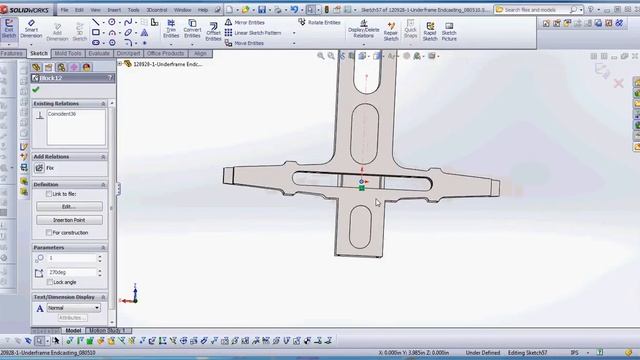The height and width of the screenshot is (360, 640).
Task: Click the Under Defined status text
Action: coord(482,352)
